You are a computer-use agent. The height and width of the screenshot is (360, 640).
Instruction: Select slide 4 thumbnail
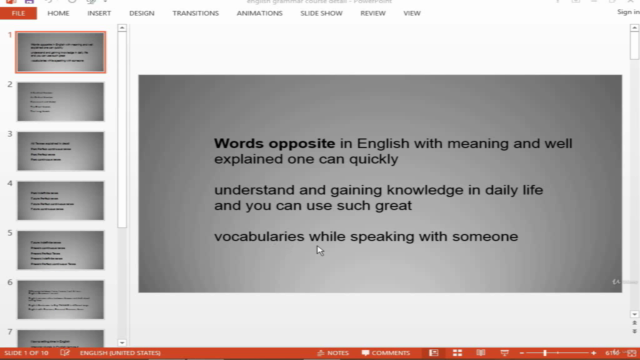pyautogui.click(x=60, y=200)
